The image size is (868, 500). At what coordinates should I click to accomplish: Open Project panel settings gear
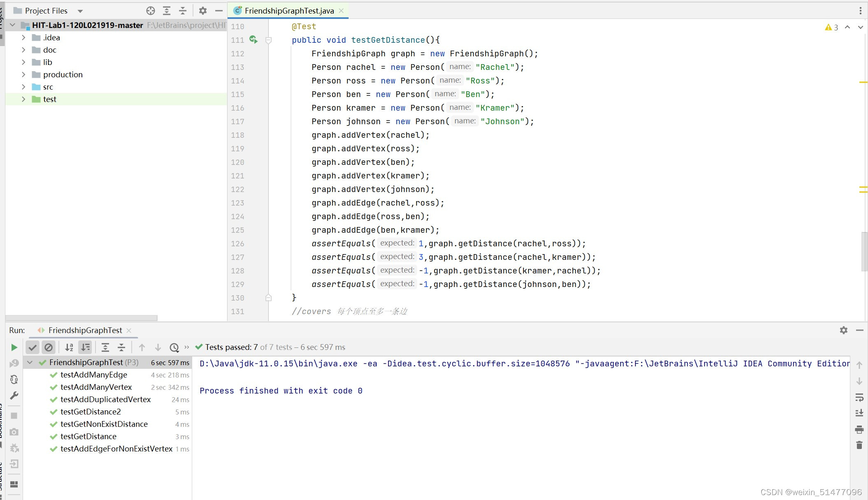click(202, 11)
